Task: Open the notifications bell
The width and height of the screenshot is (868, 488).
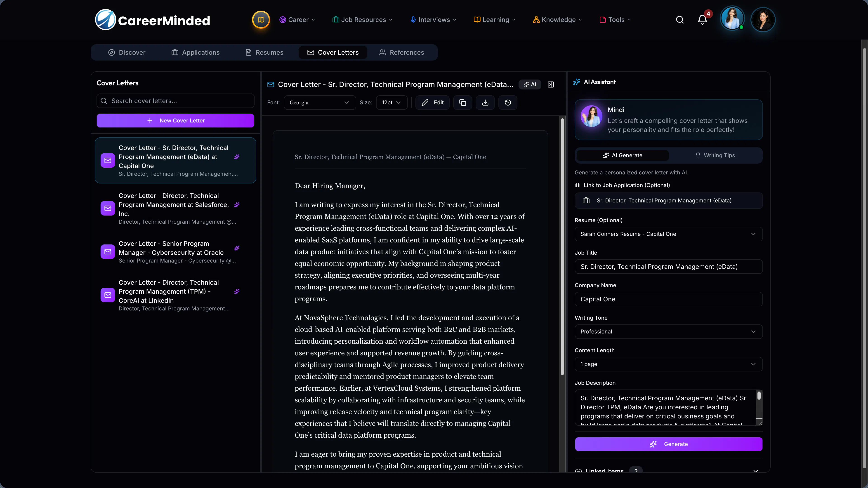Action: [702, 20]
